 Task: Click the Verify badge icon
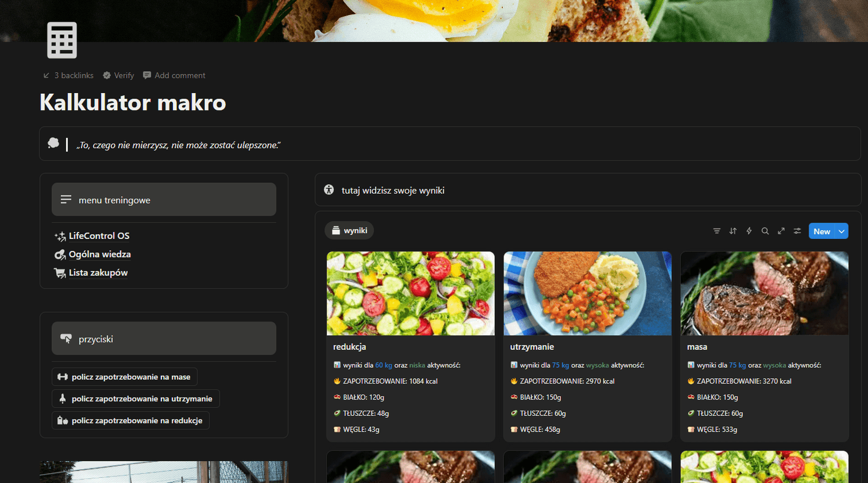(107, 75)
